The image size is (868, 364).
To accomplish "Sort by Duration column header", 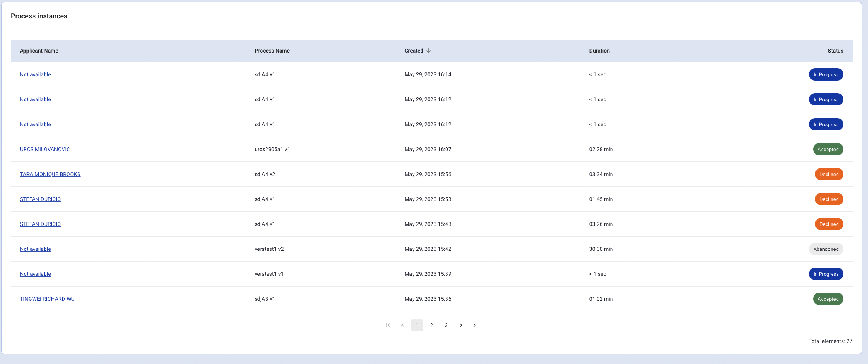I will point(599,51).
